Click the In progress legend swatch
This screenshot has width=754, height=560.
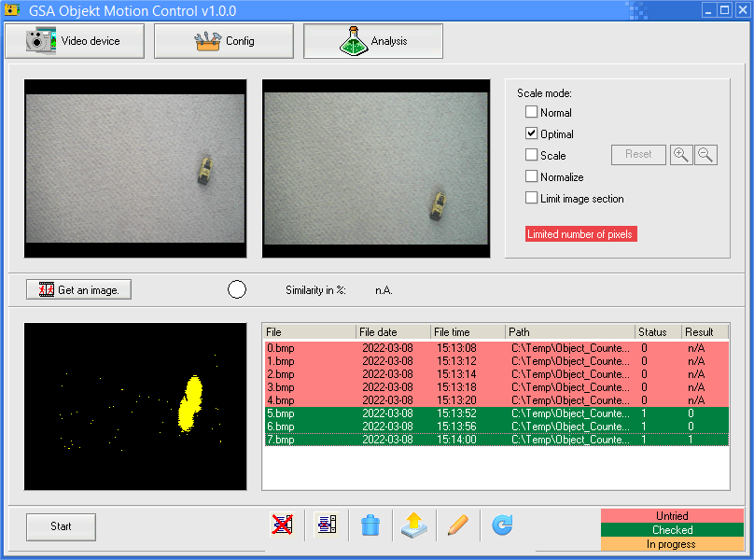672,544
